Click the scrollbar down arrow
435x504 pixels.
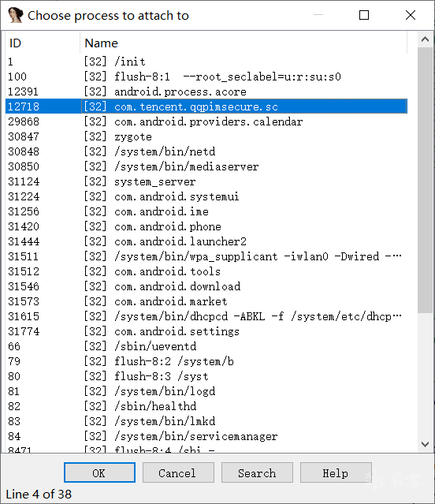(x=425, y=444)
